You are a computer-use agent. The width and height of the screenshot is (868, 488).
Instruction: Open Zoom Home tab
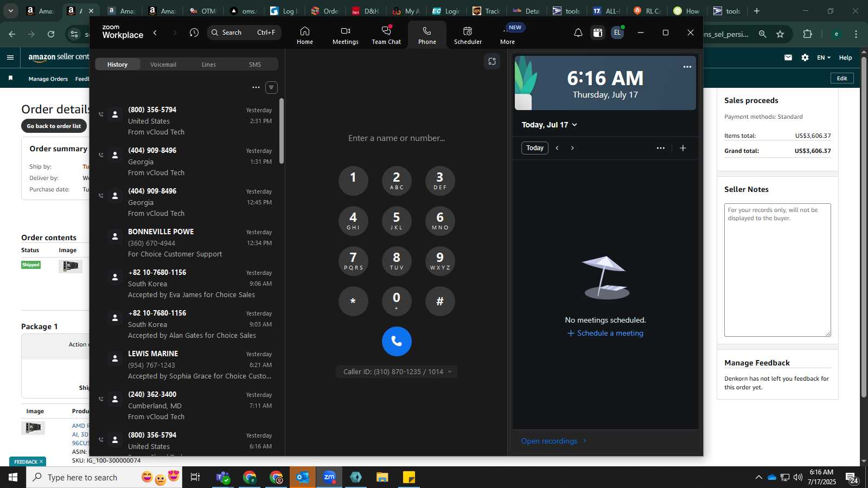(x=304, y=35)
